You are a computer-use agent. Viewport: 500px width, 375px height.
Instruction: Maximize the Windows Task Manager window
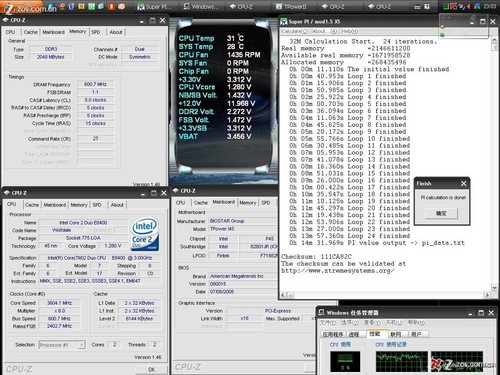coord(481,313)
